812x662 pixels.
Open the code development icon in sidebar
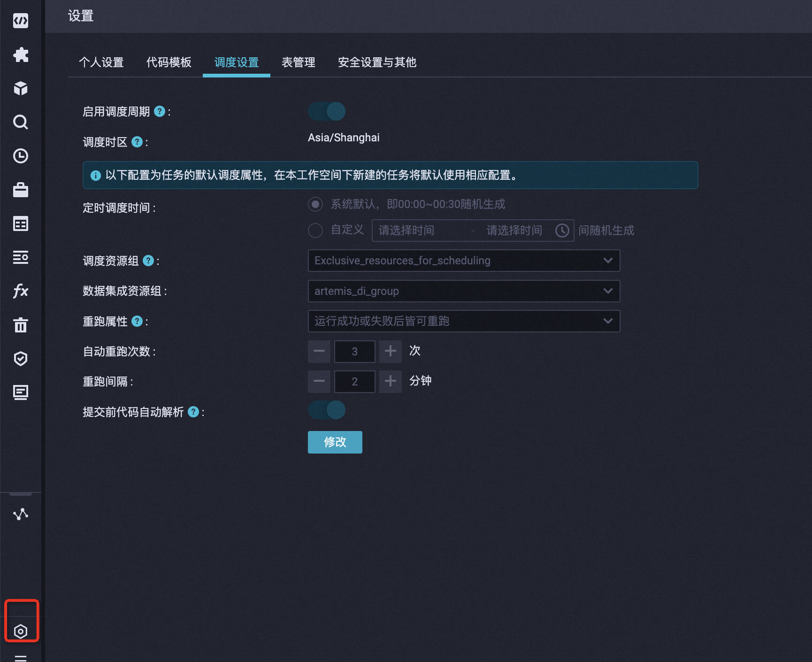click(21, 21)
